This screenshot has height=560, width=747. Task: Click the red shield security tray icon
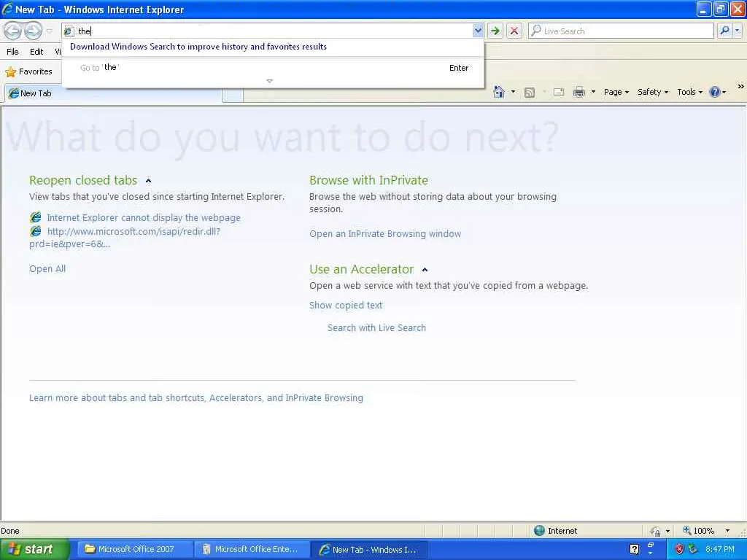[x=679, y=549]
